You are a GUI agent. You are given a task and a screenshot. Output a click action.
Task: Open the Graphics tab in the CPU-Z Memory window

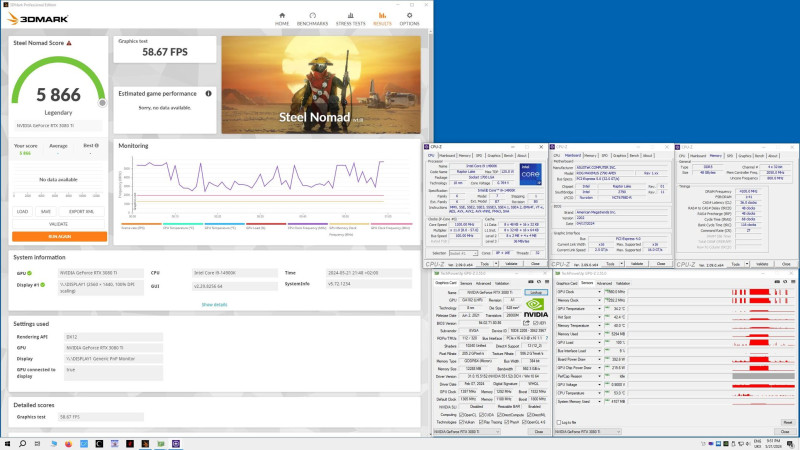(x=745, y=156)
